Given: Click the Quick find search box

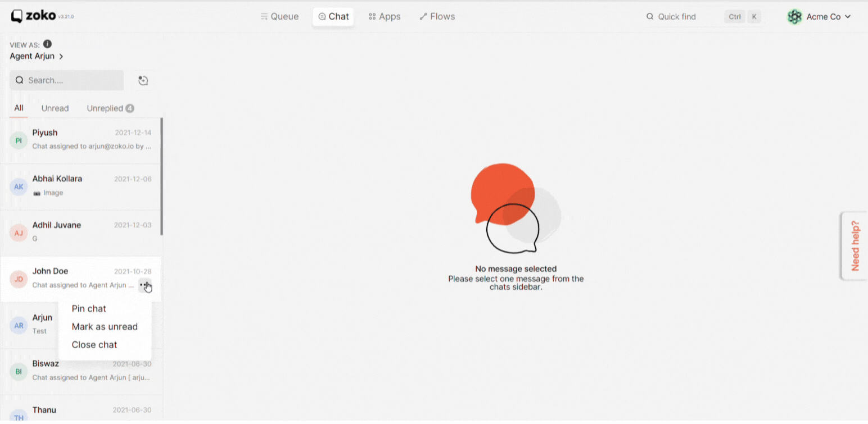Looking at the screenshot, I should (x=703, y=17).
